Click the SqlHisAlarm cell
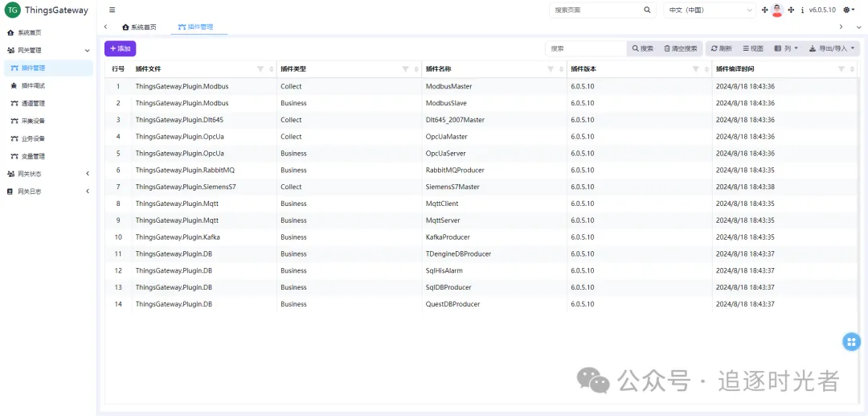This screenshot has width=868, height=416. click(x=494, y=270)
